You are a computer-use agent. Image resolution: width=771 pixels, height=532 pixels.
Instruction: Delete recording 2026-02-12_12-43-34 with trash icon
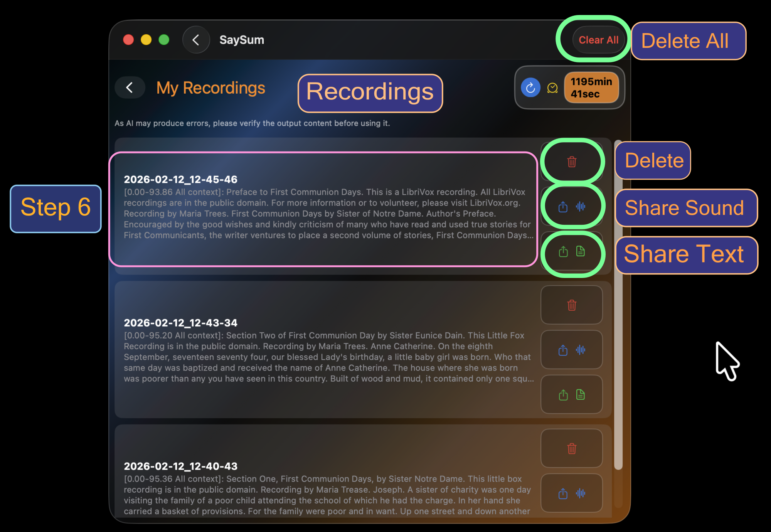571,305
